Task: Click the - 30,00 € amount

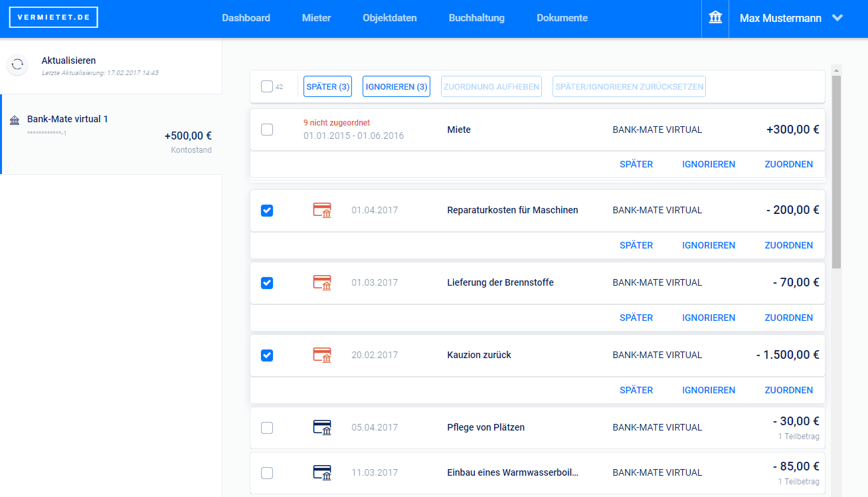Action: (796, 421)
